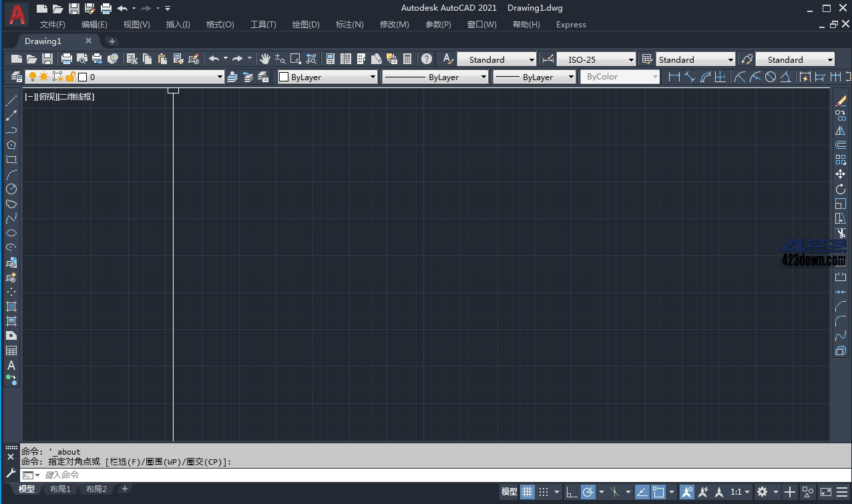This screenshot has height=504, width=852.
Task: Click the Standard text style combo box
Action: coord(497,59)
